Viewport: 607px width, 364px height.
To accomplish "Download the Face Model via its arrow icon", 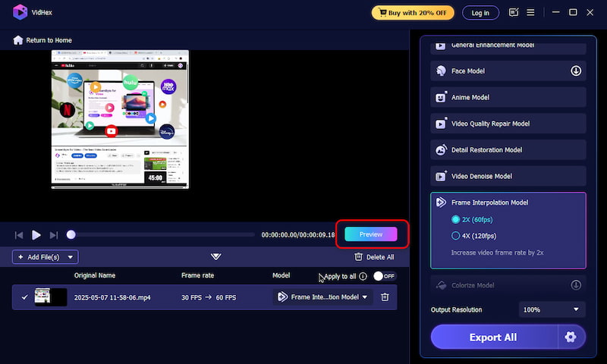I will click(x=576, y=71).
